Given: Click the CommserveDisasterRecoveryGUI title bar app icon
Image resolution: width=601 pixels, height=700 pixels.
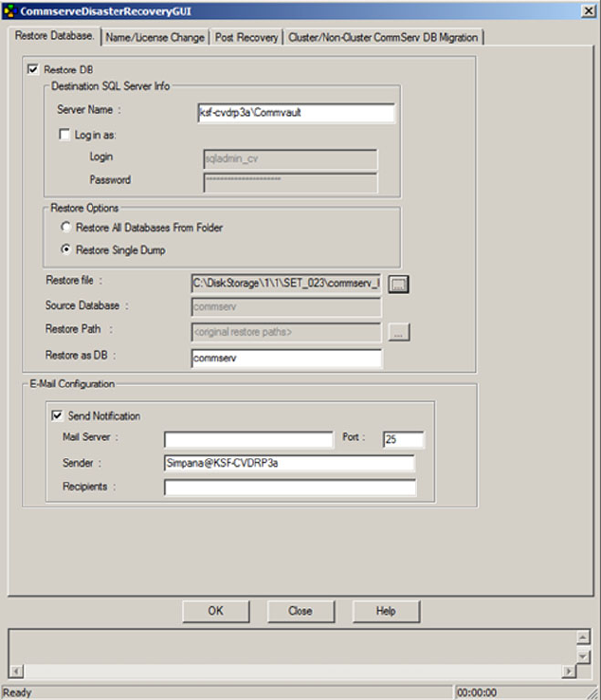Looking at the screenshot, I should (x=9, y=10).
